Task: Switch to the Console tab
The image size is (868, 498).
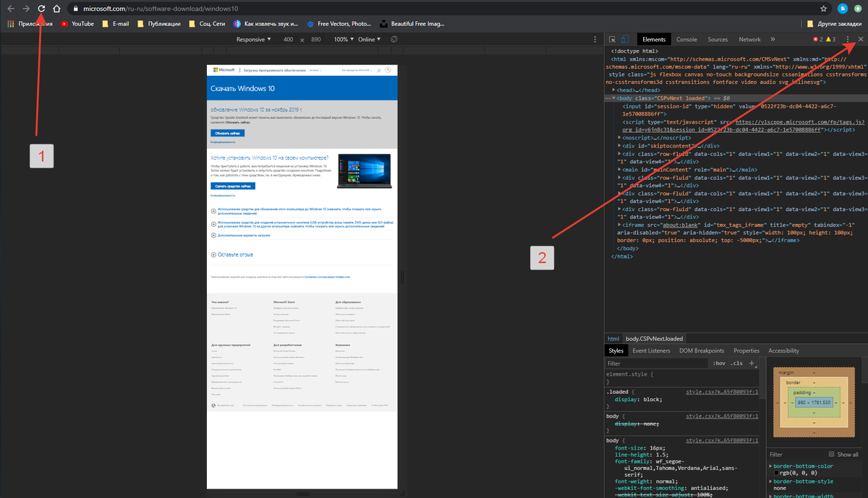Action: tap(686, 39)
